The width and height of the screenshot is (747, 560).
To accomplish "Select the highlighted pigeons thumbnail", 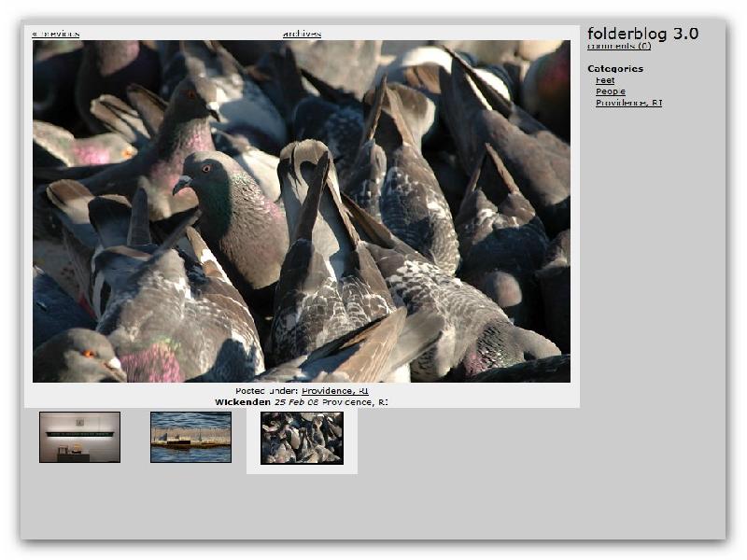I will pos(302,438).
